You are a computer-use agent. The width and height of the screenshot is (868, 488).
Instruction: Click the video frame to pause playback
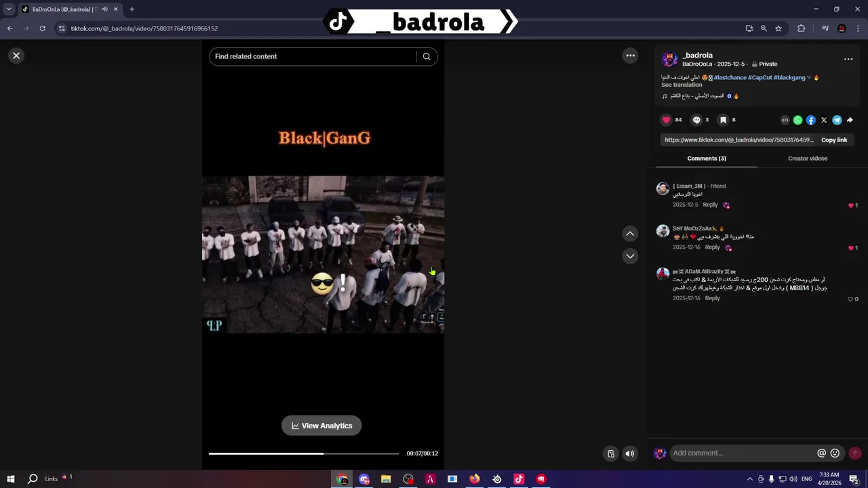[x=323, y=254]
